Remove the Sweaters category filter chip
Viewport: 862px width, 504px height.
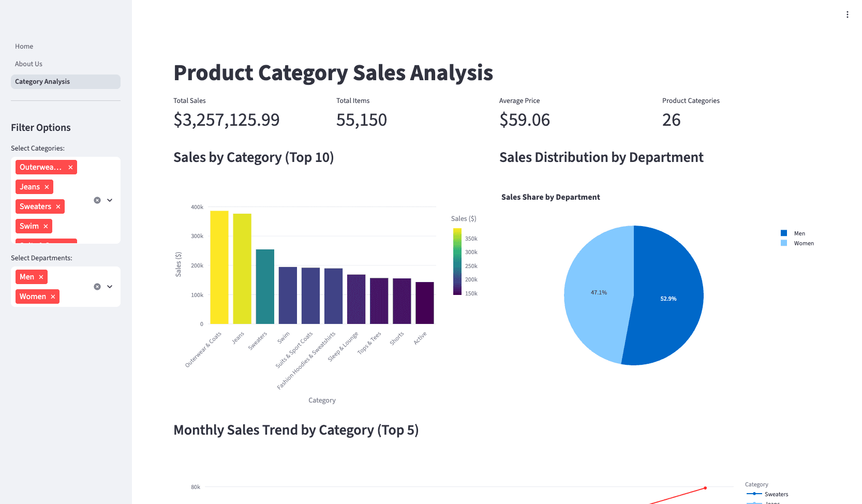58,206
